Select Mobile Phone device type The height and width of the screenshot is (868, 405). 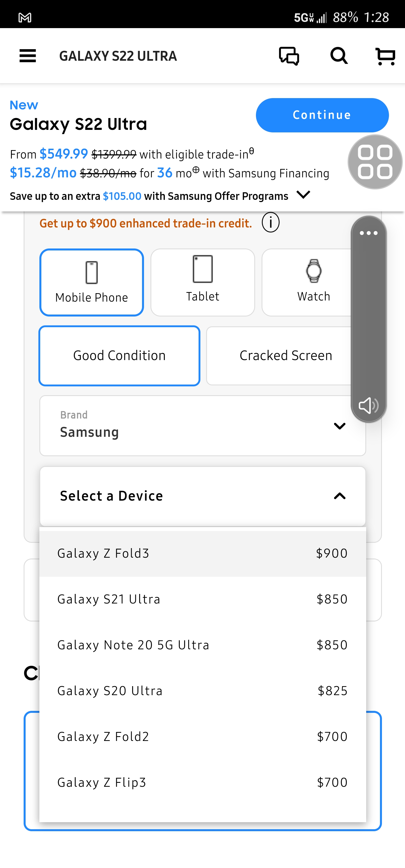[x=92, y=282]
